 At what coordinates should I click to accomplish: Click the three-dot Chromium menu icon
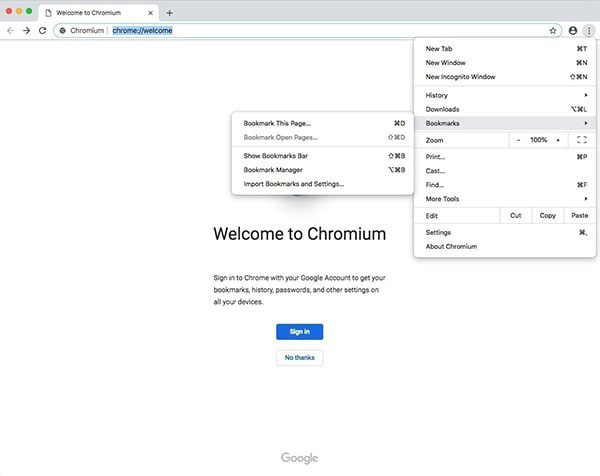(589, 31)
